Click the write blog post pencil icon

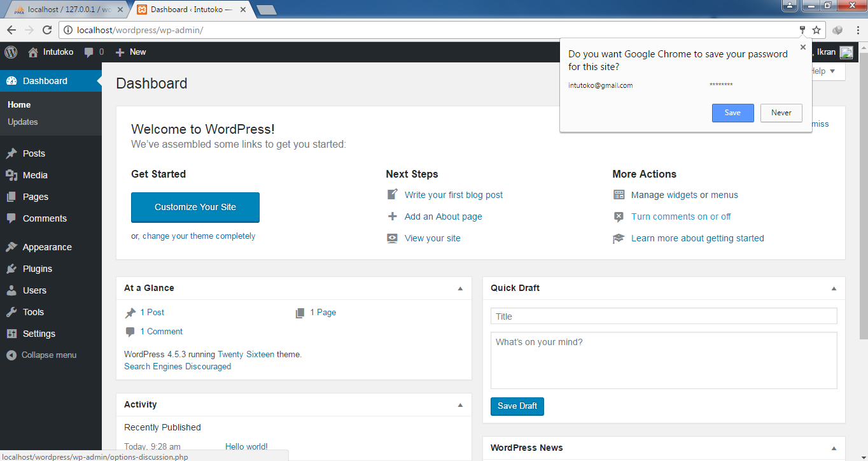(393, 195)
